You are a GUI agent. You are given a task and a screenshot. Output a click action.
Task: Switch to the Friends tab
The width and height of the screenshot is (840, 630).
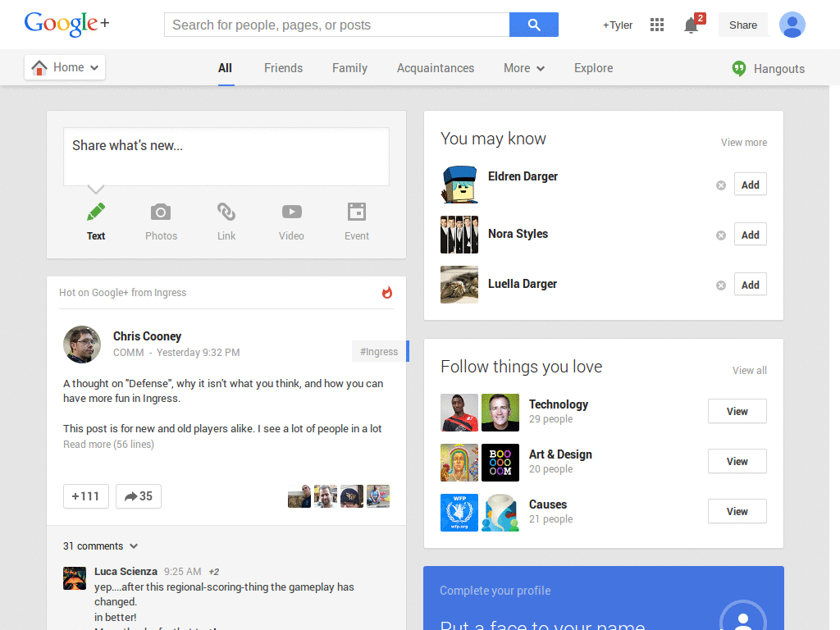point(283,68)
